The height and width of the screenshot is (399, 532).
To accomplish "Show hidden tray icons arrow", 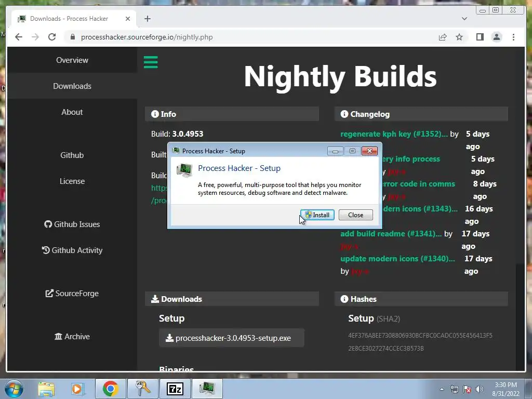I will tap(442, 389).
